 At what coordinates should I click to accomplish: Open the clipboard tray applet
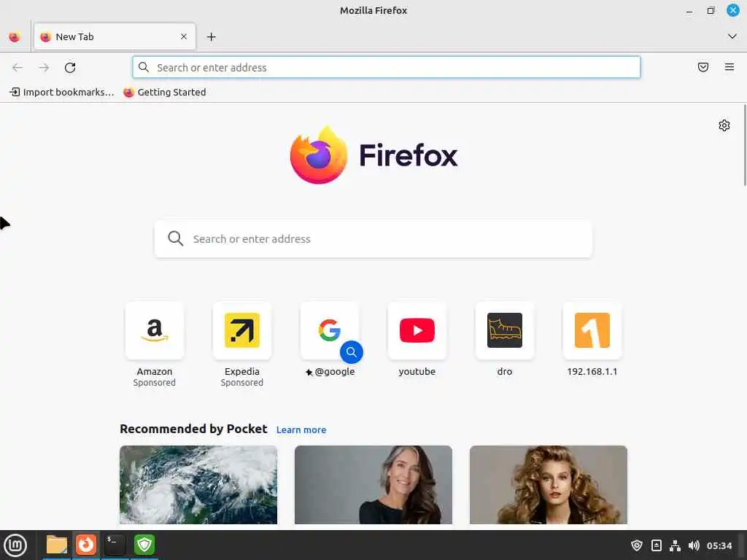[x=656, y=545]
